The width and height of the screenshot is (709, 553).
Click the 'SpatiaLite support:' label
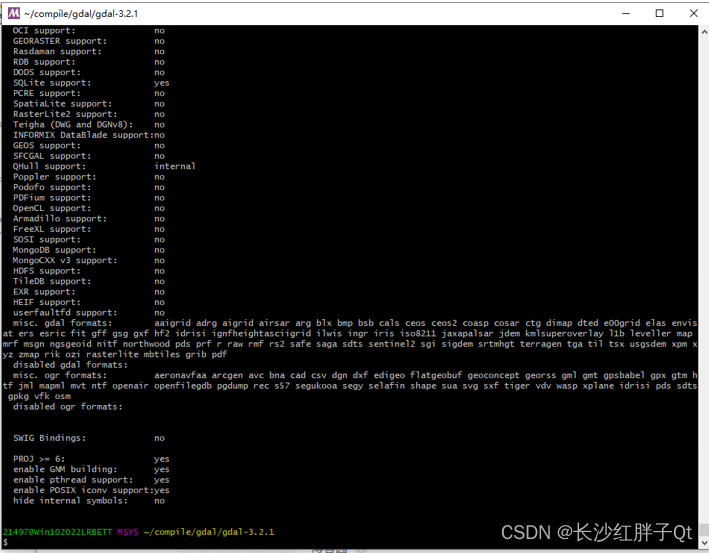point(62,104)
